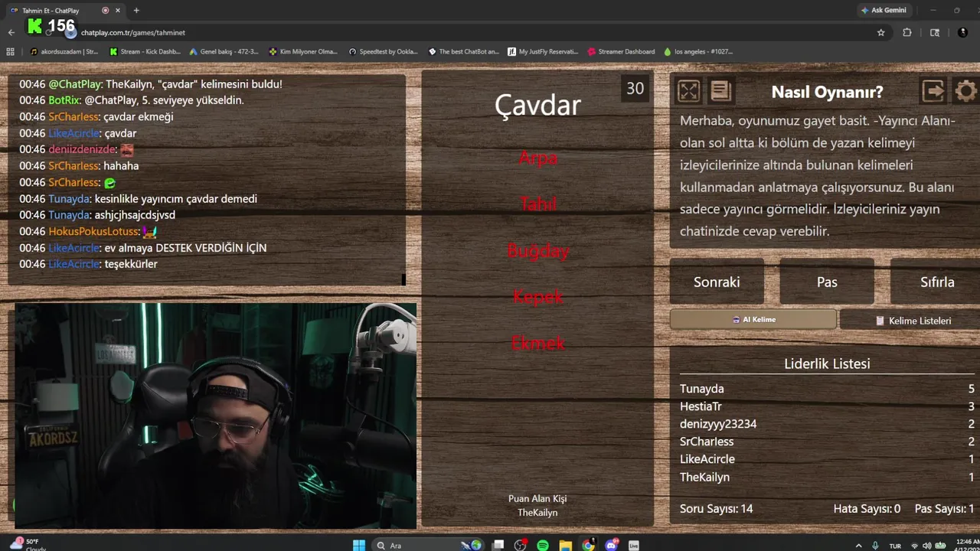Click the BotRix chat message
This screenshot has width=980, height=551.
click(x=132, y=100)
